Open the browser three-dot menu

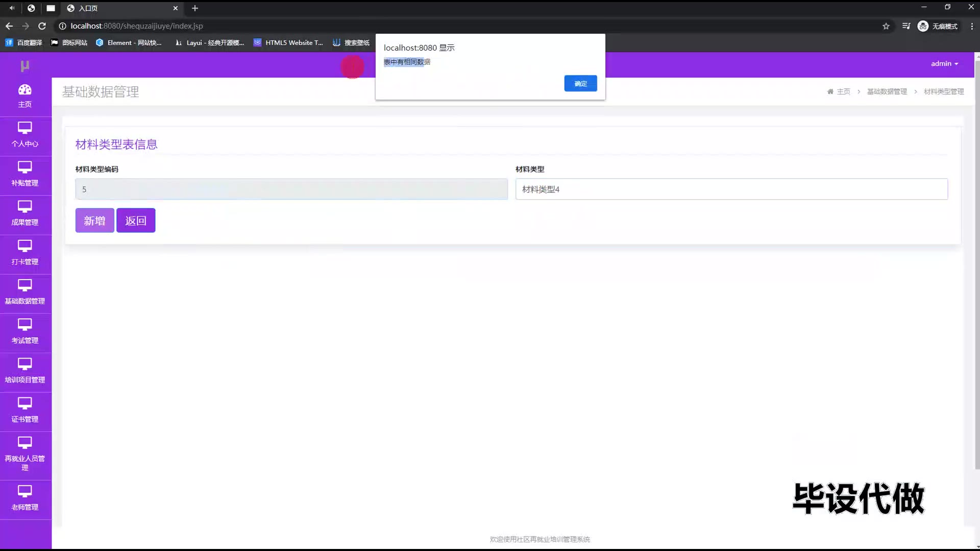(x=972, y=26)
